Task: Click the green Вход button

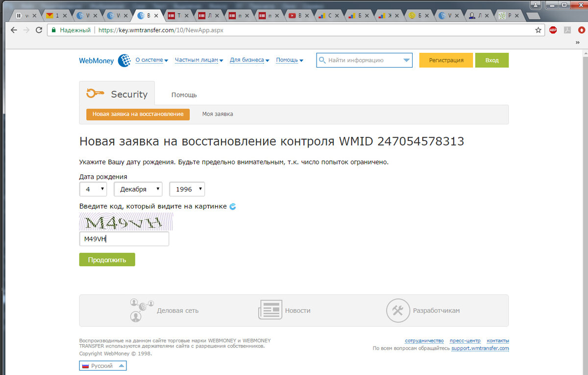Action: [492, 60]
